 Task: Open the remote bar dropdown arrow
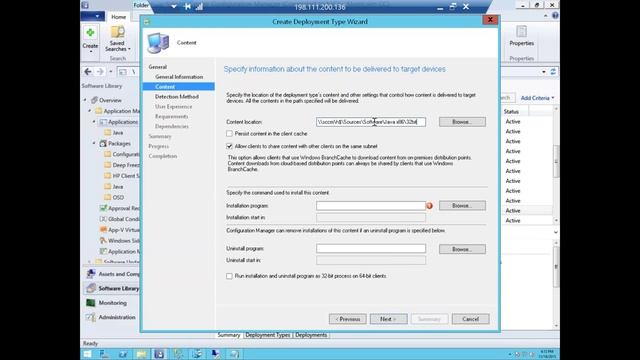point(173,7)
